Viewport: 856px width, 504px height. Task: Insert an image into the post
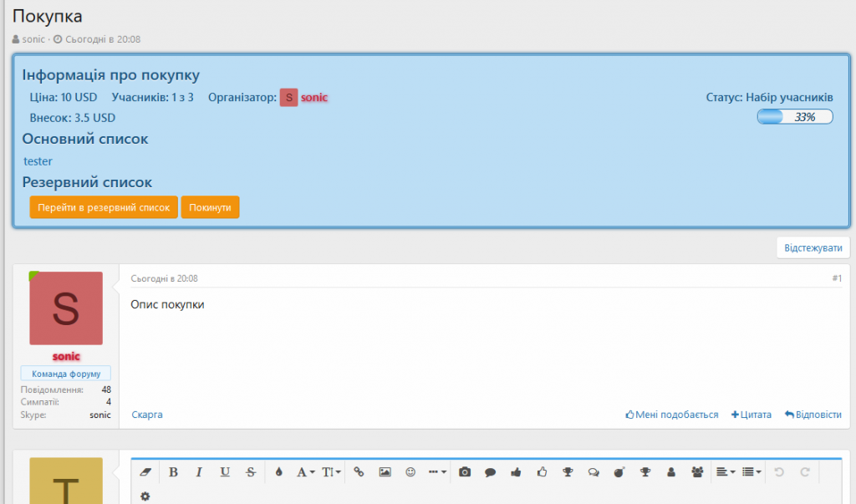tap(385, 472)
